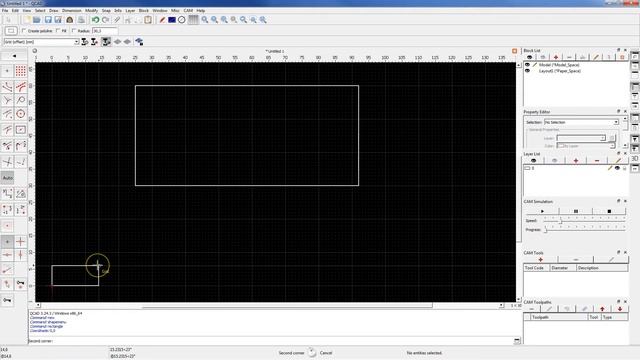The image size is (640, 360).
Task: Add a CAM tool with red plus
Action: [540, 260]
